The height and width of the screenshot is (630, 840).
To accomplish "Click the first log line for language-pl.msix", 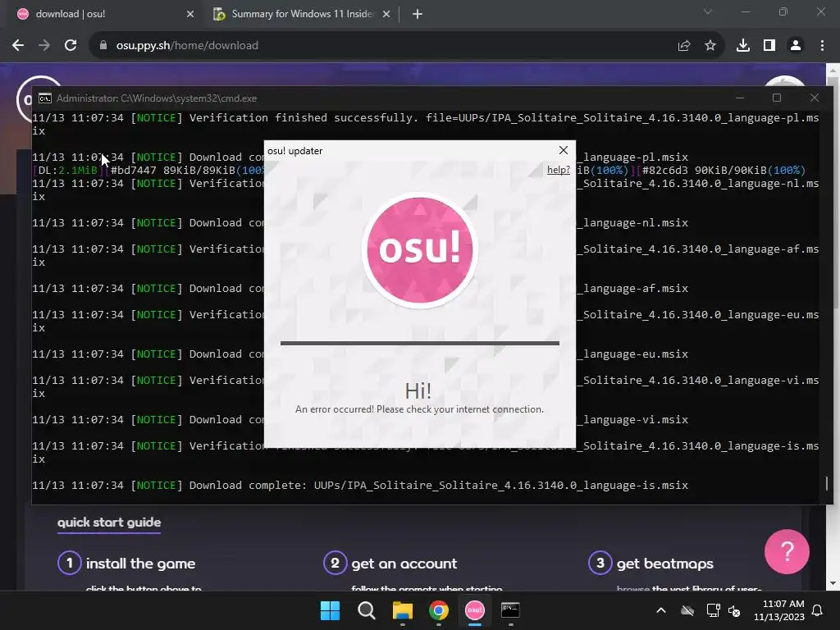I will [426, 125].
